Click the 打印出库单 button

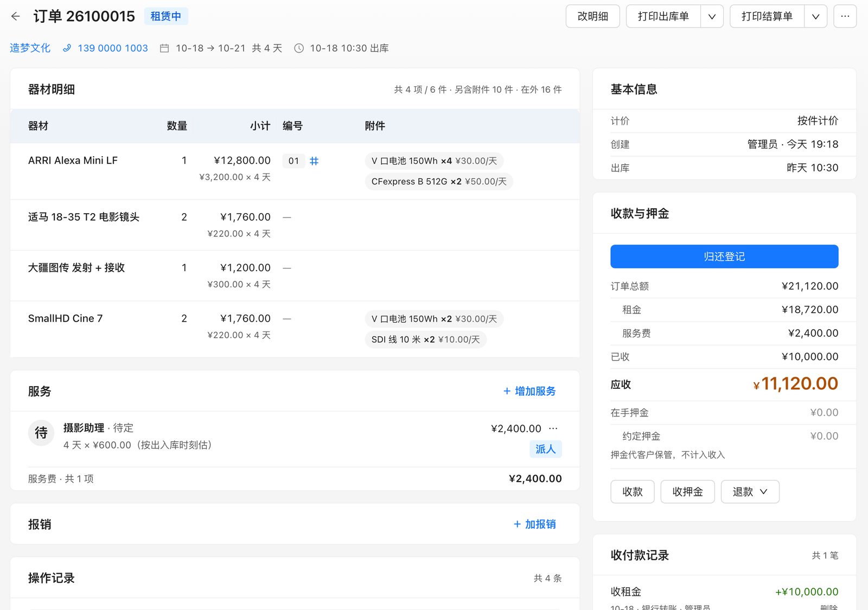coord(663,16)
